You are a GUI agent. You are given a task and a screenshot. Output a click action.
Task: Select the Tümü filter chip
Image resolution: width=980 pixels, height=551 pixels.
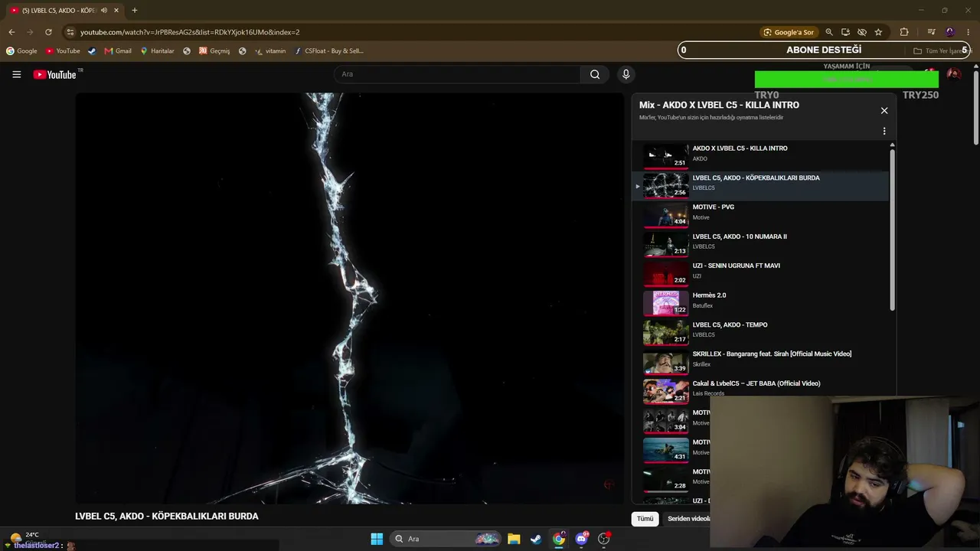645,519
